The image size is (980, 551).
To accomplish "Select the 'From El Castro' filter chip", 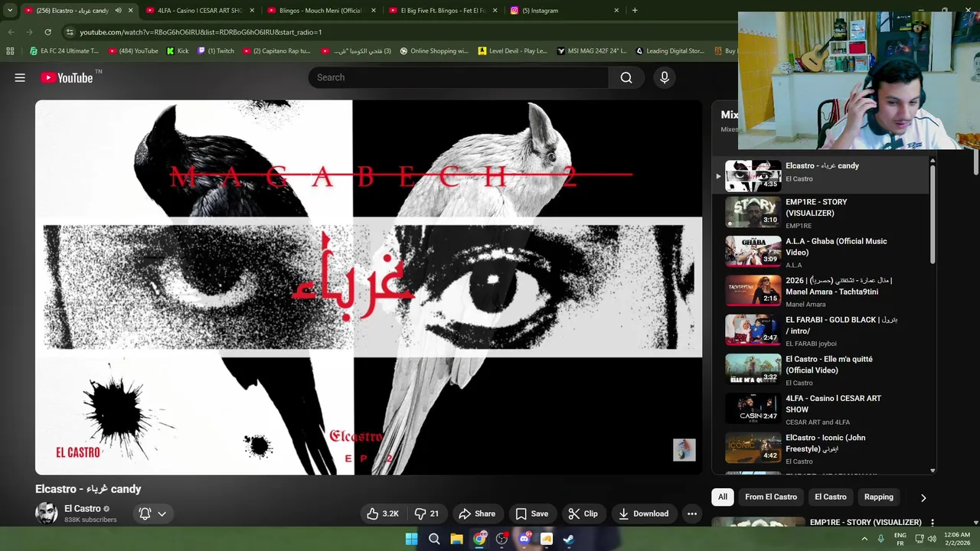I will (771, 497).
